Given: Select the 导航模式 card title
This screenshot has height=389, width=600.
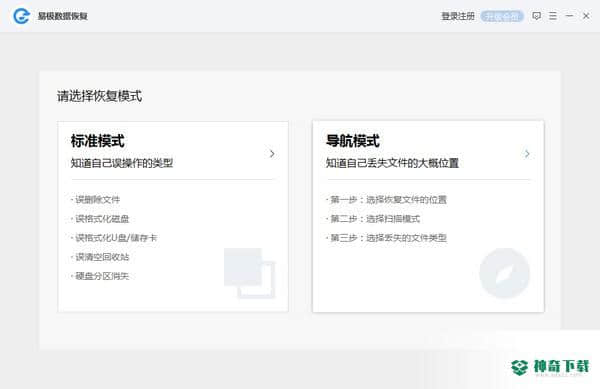Looking at the screenshot, I should [352, 141].
